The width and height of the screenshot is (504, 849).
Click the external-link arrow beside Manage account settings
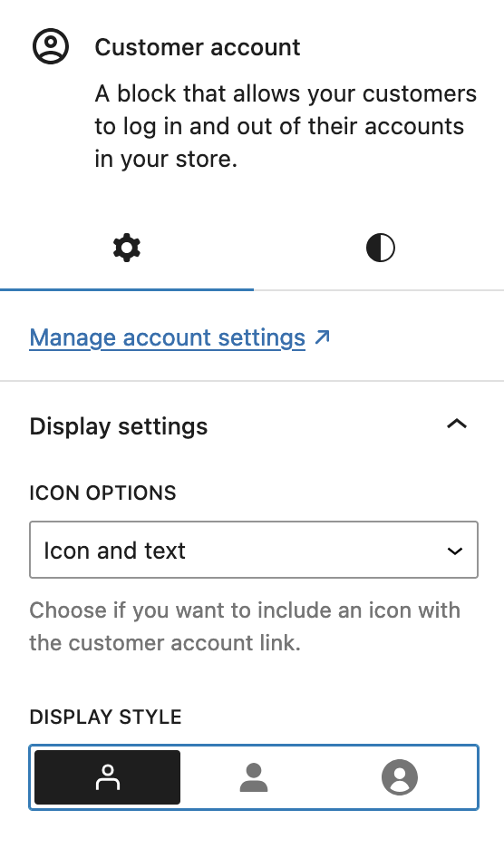pyautogui.click(x=323, y=337)
